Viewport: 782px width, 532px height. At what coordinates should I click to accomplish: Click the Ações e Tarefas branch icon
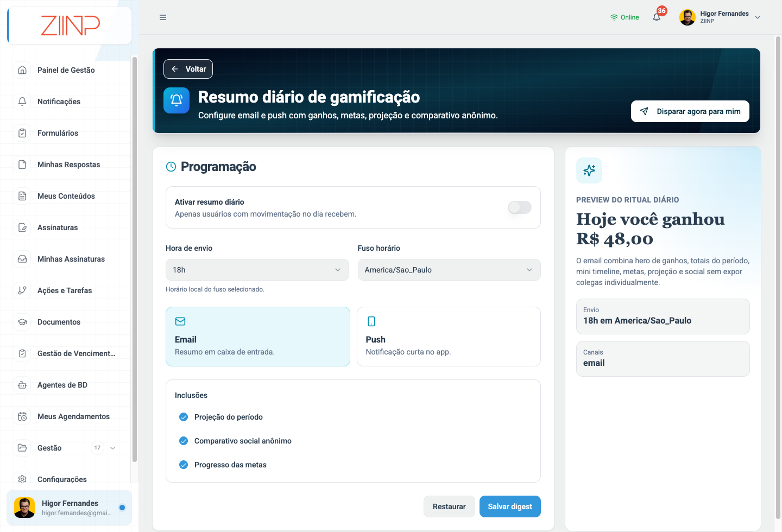point(22,290)
